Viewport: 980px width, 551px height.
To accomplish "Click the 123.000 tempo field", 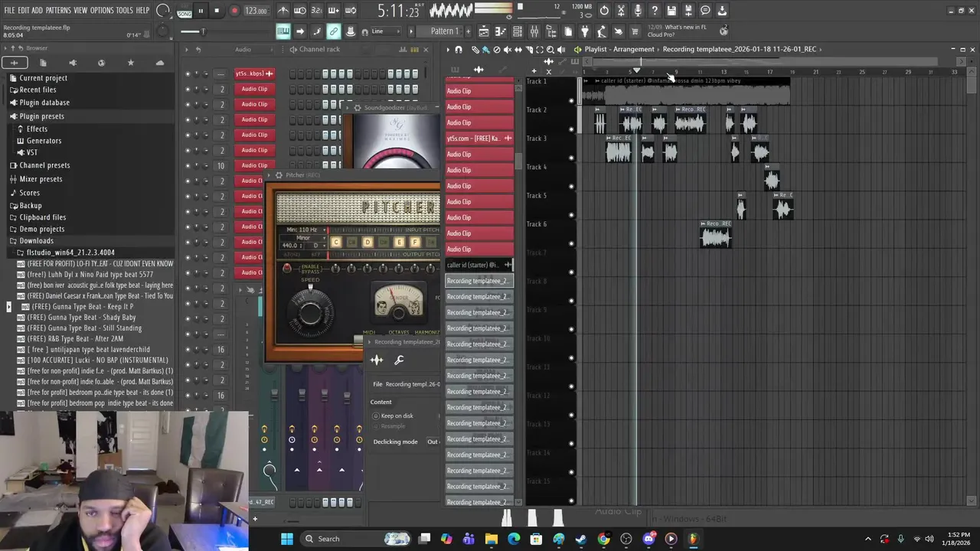I will [x=256, y=11].
